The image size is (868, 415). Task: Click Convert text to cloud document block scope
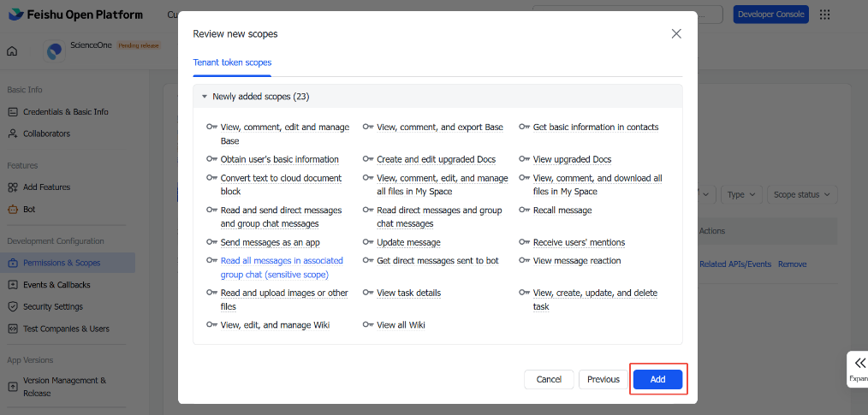282,185
